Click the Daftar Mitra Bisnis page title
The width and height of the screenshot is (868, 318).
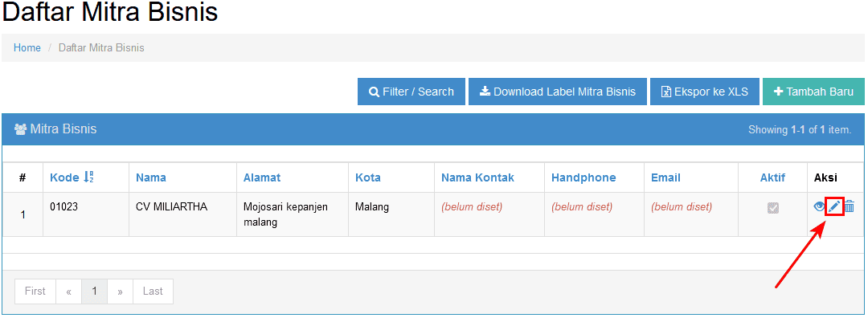tap(110, 12)
